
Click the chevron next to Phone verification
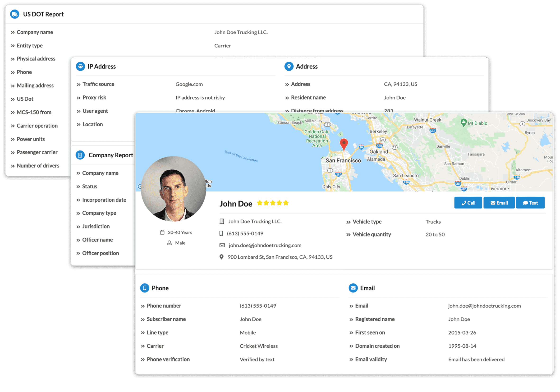pyautogui.click(x=143, y=360)
